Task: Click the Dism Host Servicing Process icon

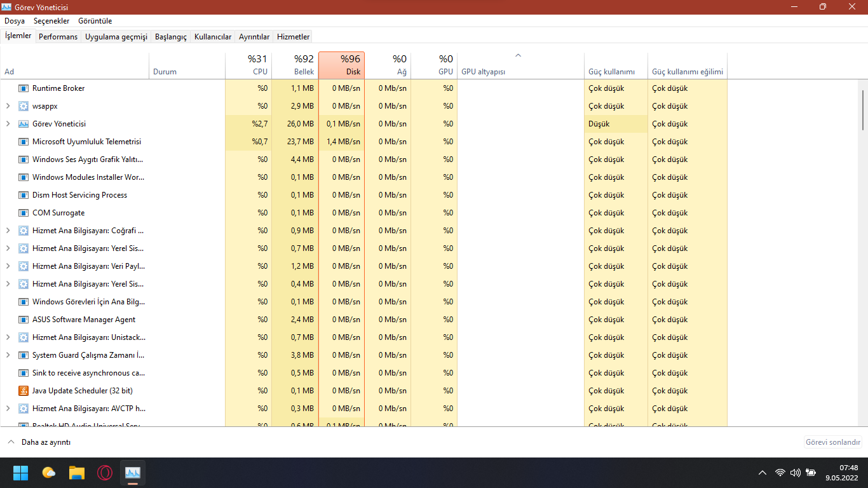Action: [24, 195]
